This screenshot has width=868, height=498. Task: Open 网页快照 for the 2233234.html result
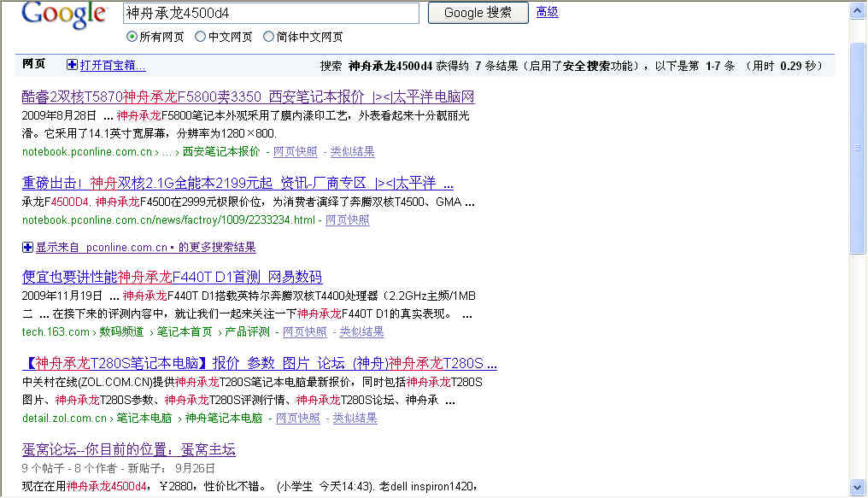[x=347, y=220]
